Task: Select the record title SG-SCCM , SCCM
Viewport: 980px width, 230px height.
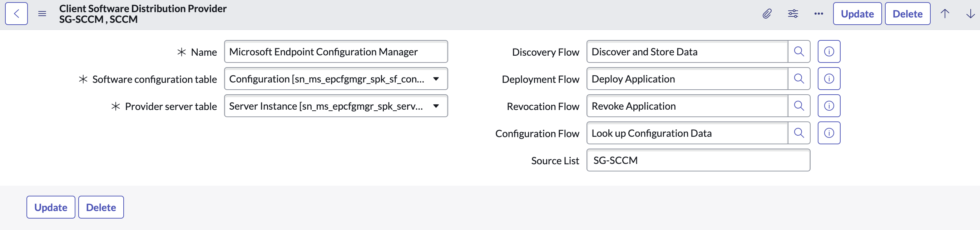Action: (98, 19)
